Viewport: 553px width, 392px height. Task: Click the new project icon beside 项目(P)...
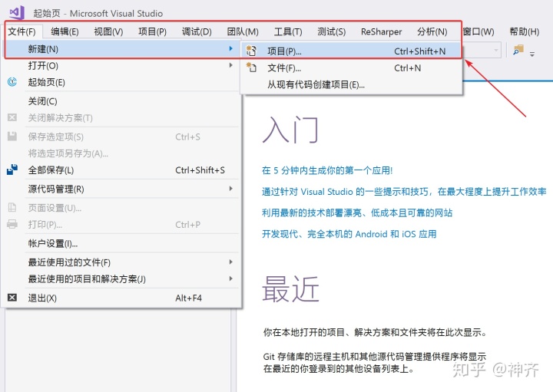coord(251,51)
